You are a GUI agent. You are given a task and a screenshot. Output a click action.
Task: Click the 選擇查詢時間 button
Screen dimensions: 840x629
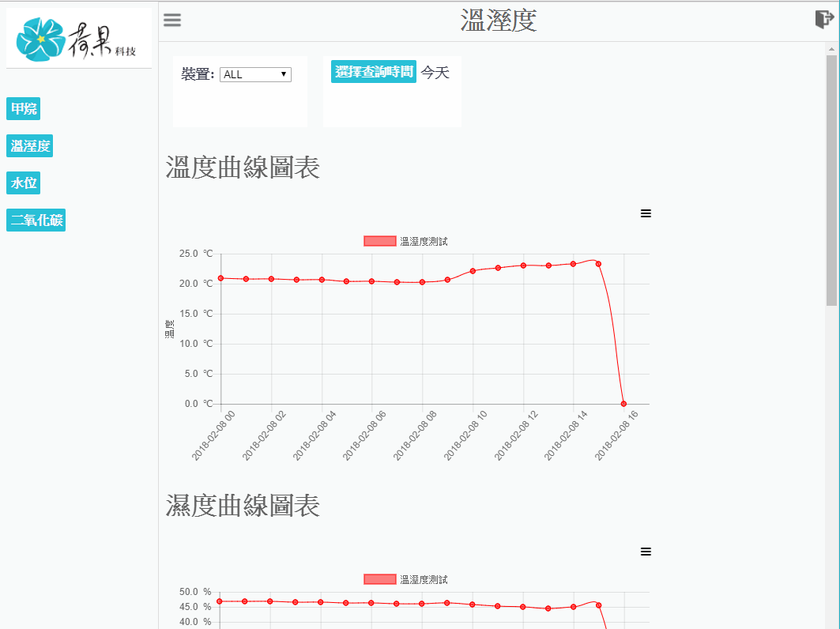(x=374, y=72)
